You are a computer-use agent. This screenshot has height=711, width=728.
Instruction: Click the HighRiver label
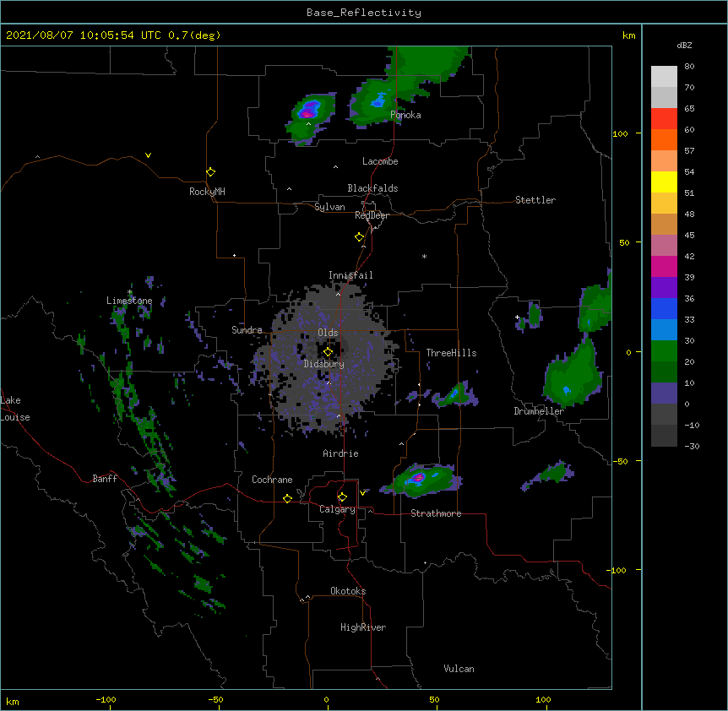click(363, 627)
